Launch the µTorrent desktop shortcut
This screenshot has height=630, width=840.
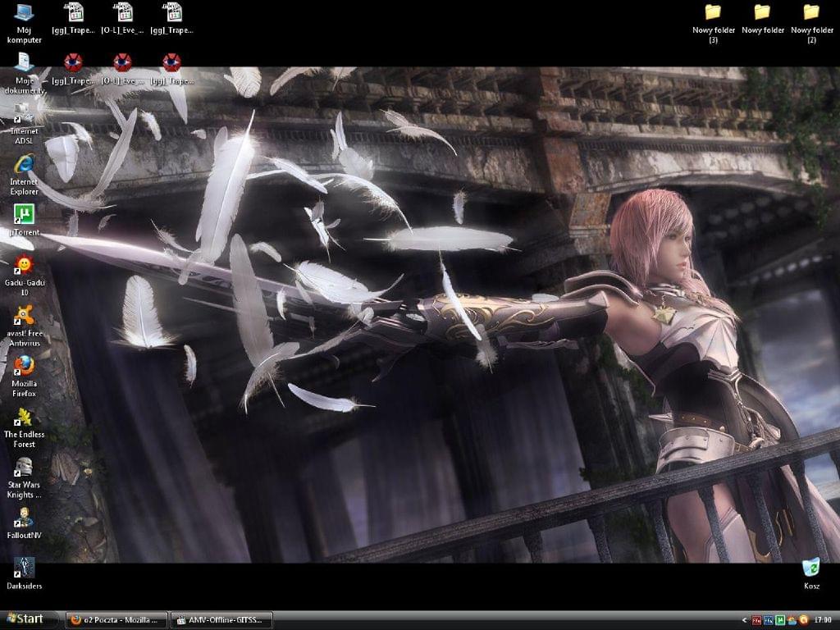point(24,220)
